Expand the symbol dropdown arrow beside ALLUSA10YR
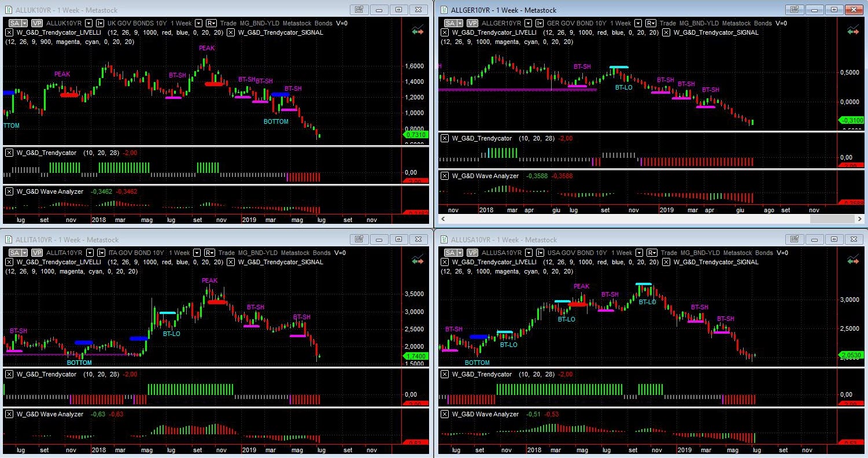This screenshot has width=868, height=458. pyautogui.click(x=528, y=253)
